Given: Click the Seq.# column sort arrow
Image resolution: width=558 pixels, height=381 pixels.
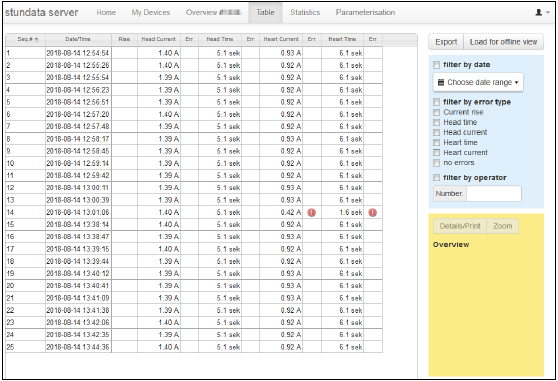Looking at the screenshot, I should click(x=37, y=39).
